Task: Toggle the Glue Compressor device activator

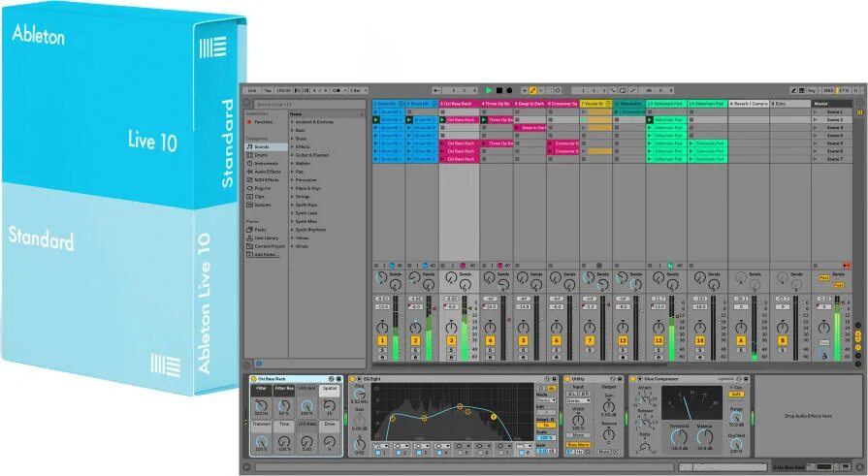Action: pos(633,379)
